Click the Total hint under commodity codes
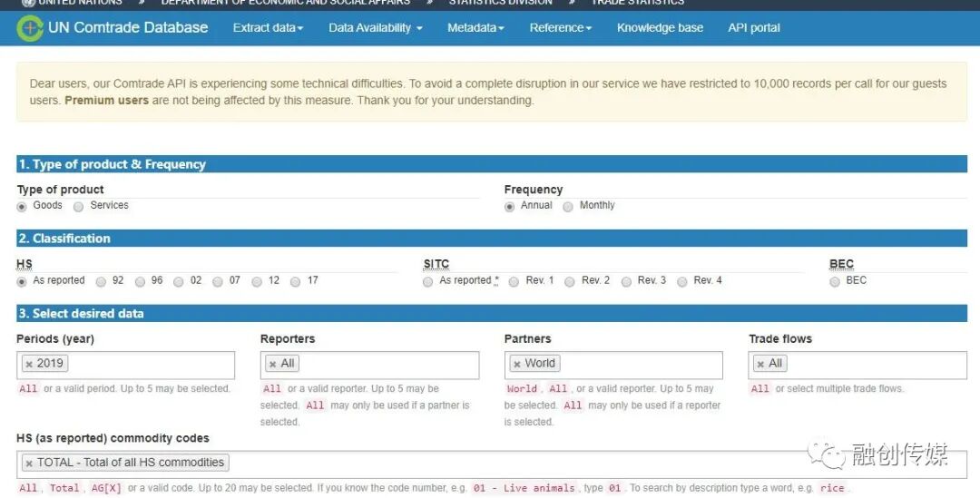This screenshot has width=980, height=498. coord(64,488)
